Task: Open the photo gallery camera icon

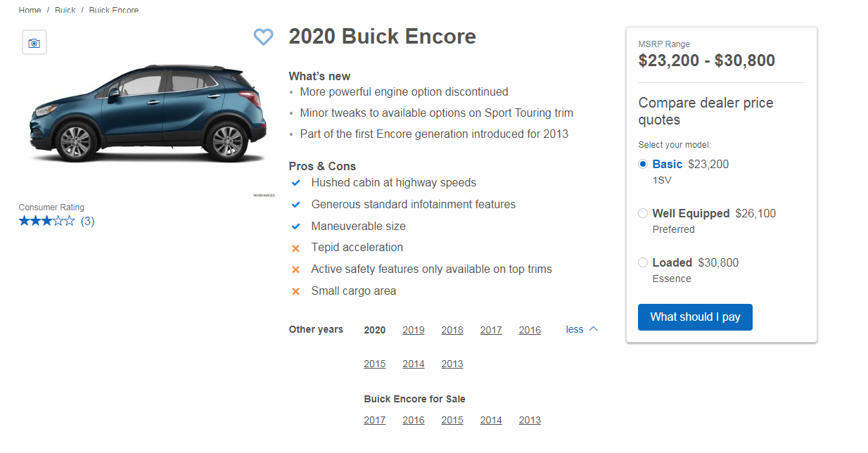Action: (34, 43)
